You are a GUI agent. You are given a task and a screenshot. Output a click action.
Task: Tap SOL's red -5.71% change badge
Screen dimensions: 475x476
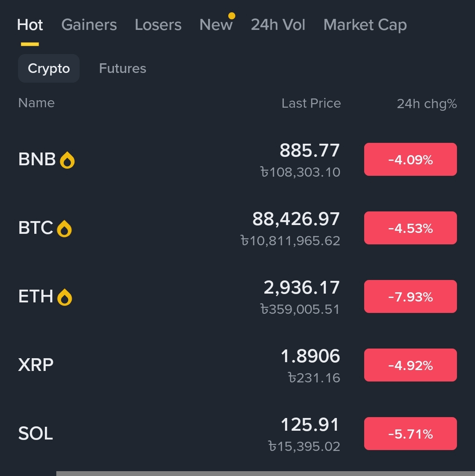(x=410, y=434)
